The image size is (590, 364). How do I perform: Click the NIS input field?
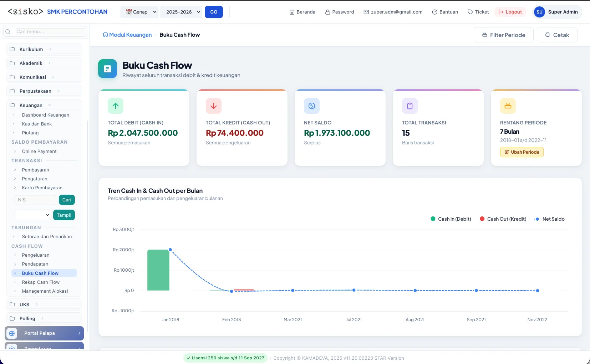point(35,200)
